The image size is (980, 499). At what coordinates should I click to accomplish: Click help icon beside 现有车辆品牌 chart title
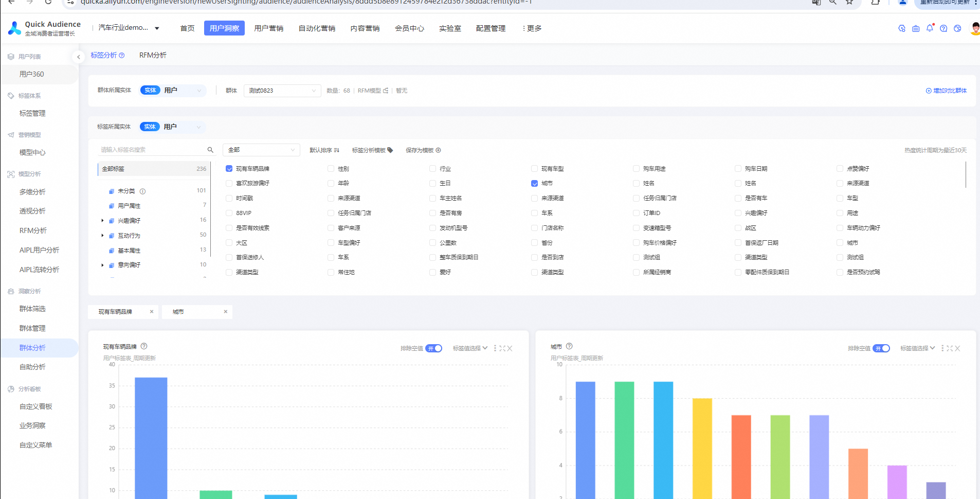(x=144, y=346)
